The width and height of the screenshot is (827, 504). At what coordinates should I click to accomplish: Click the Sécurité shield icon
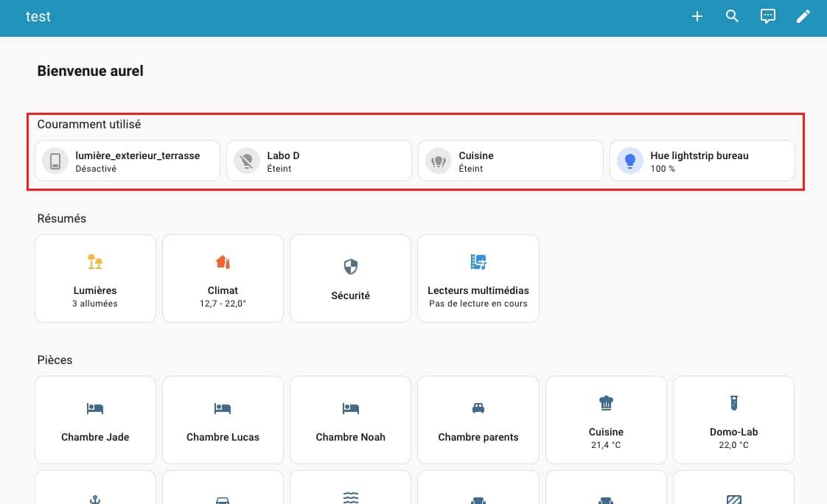pyautogui.click(x=351, y=266)
